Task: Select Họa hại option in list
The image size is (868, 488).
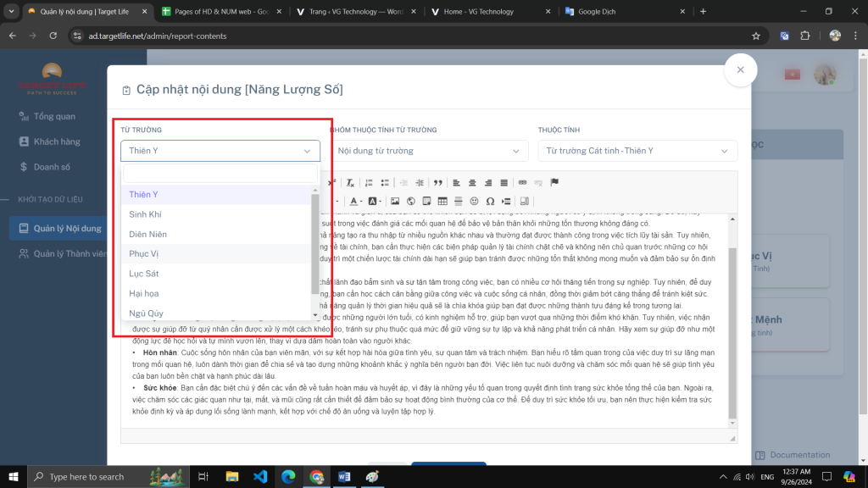Action: coord(216,294)
